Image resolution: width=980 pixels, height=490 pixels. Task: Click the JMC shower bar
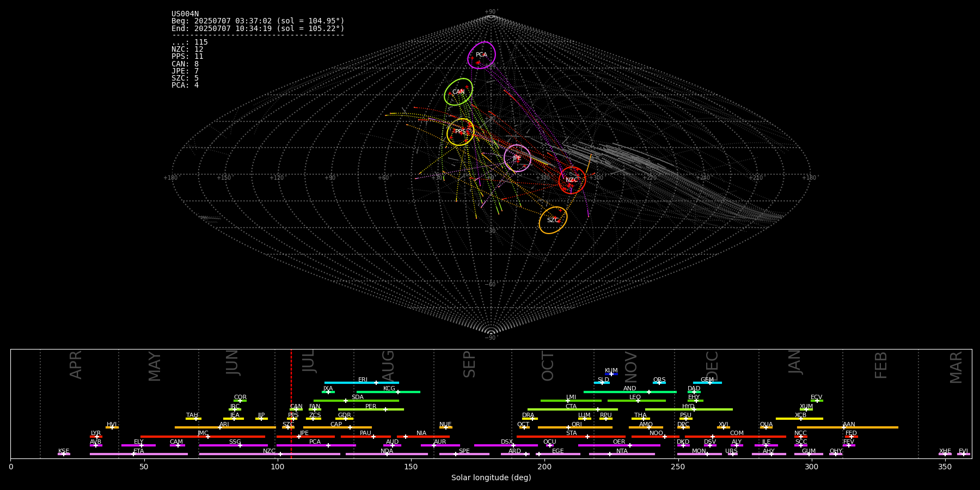203,436
